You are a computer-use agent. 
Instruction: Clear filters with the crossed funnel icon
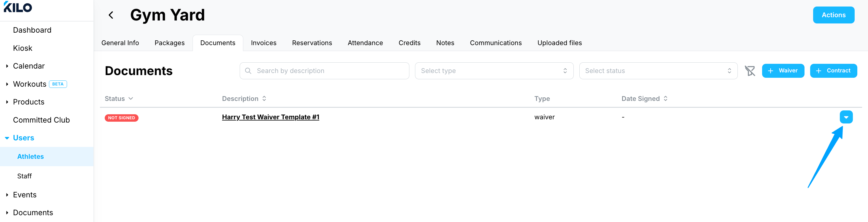[x=749, y=71]
